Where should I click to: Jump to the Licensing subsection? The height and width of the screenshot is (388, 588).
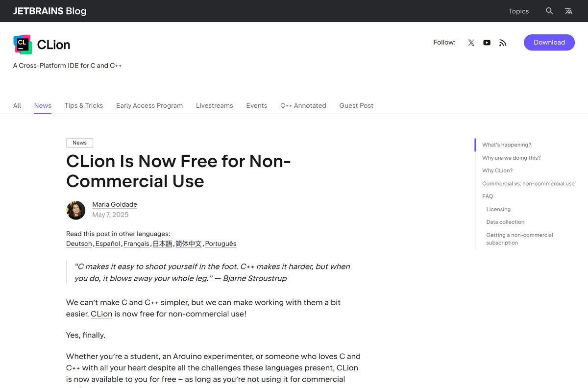coord(498,209)
